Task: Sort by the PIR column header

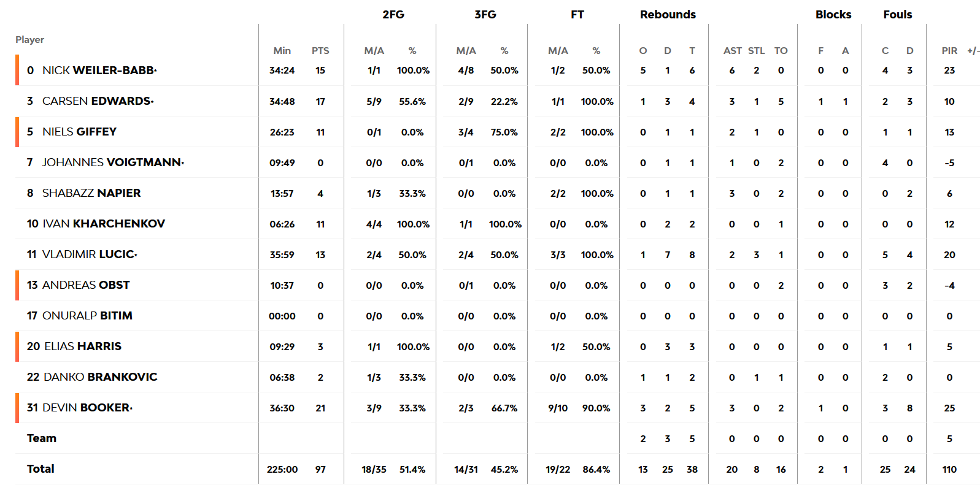Action: tap(949, 51)
